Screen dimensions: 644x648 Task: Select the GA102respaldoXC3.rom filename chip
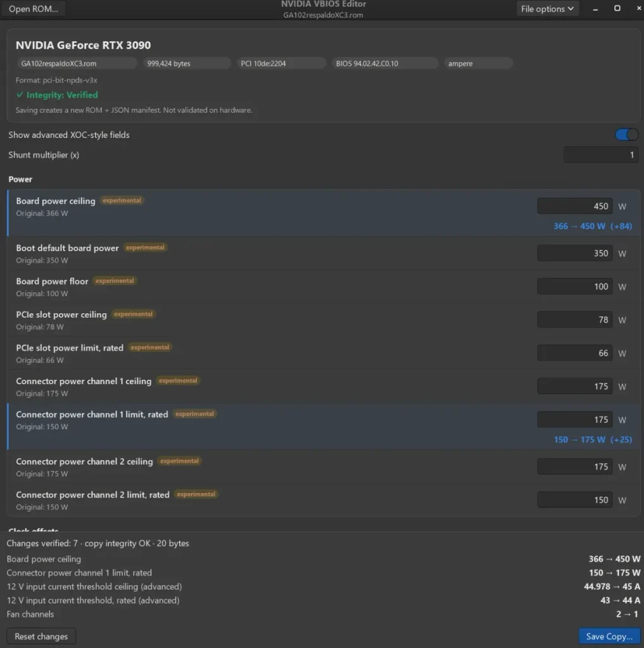click(x=77, y=63)
